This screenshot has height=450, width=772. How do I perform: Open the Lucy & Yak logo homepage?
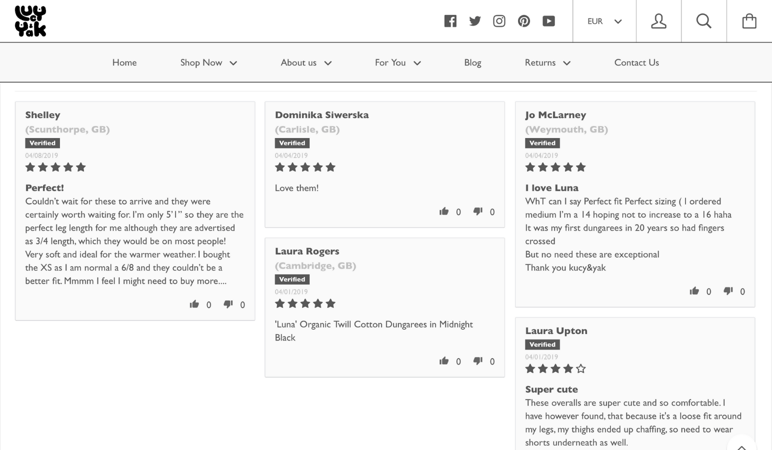pos(31,21)
